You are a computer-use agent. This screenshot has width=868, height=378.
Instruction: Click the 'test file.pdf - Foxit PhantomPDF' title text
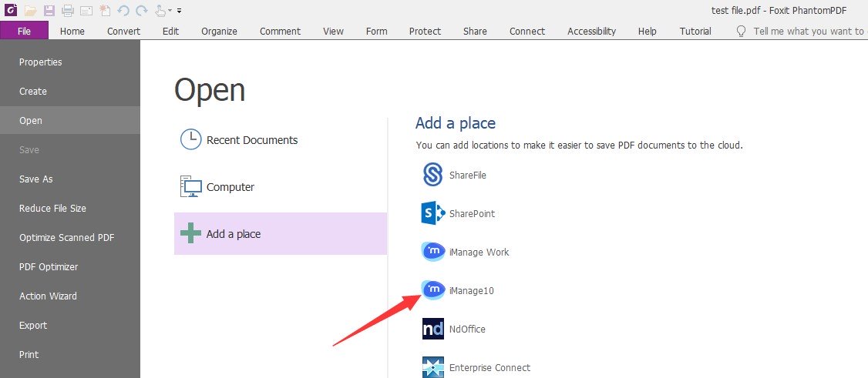pyautogui.click(x=779, y=11)
